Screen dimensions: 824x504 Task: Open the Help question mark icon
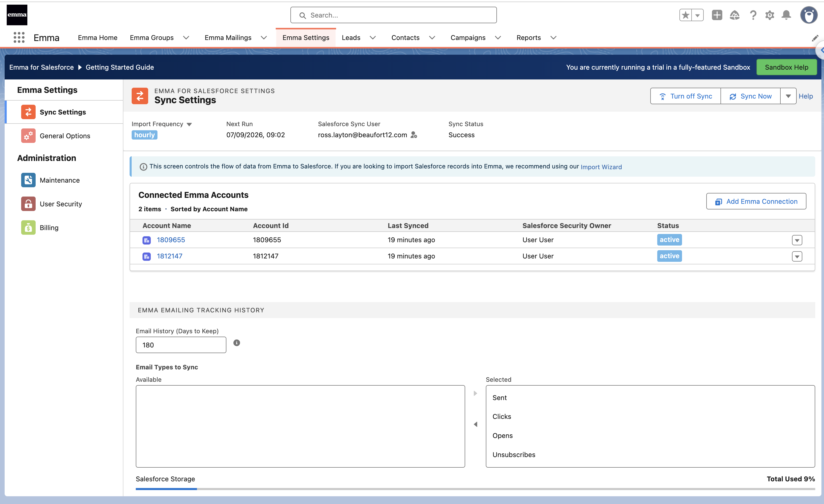pyautogui.click(x=753, y=15)
